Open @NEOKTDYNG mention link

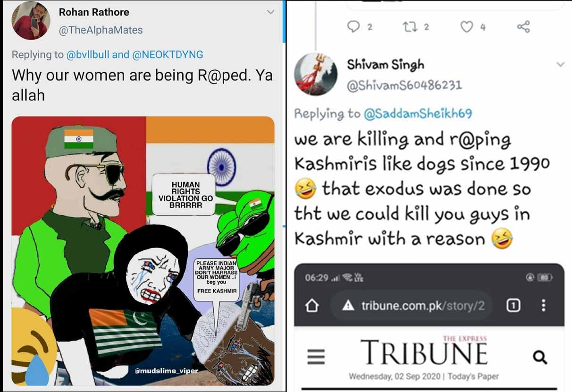[168, 54]
